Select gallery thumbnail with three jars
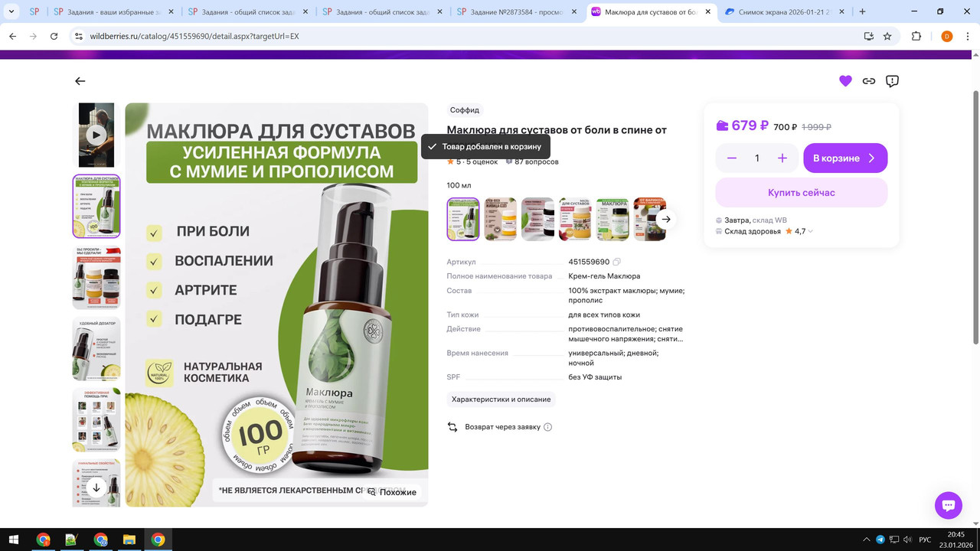 [96, 277]
